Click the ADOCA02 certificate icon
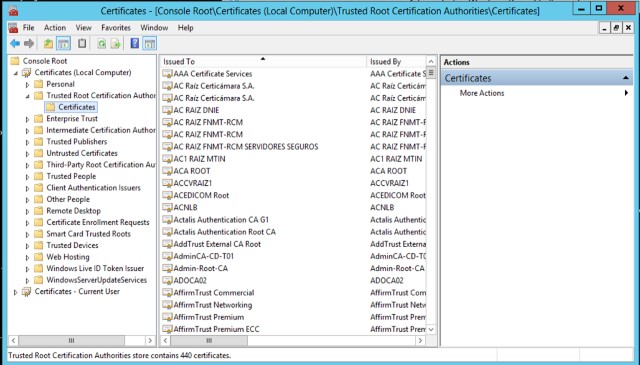Screen dimensions: 640x365 coord(167,280)
